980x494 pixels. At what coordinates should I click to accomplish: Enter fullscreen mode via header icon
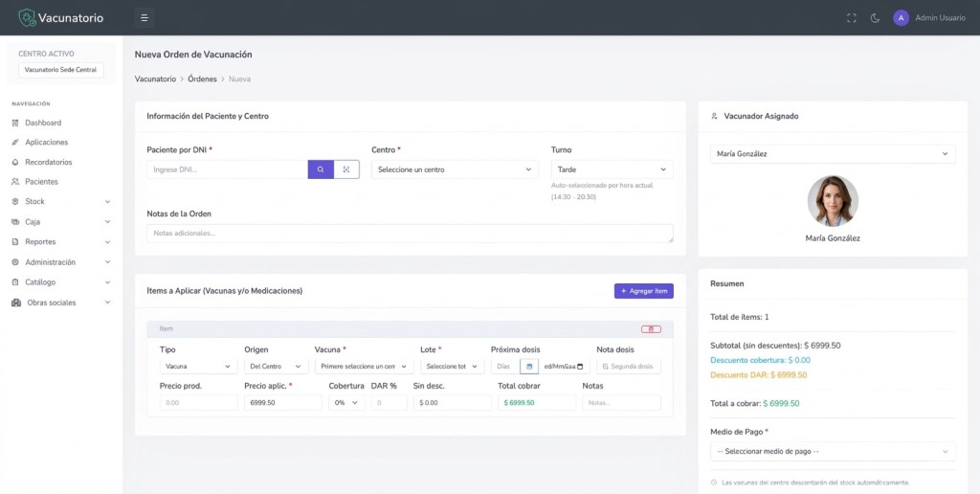coord(852,18)
